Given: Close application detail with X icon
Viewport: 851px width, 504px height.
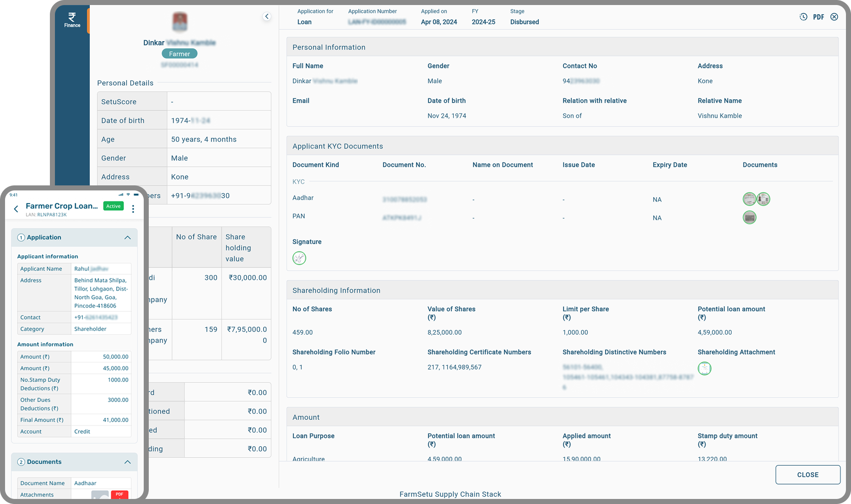Looking at the screenshot, I should [834, 17].
